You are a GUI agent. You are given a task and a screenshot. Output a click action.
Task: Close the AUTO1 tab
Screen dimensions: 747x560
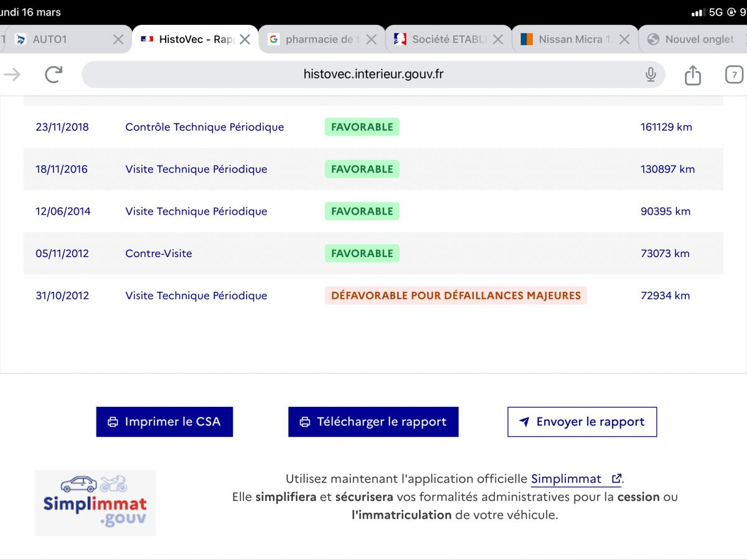point(118,39)
